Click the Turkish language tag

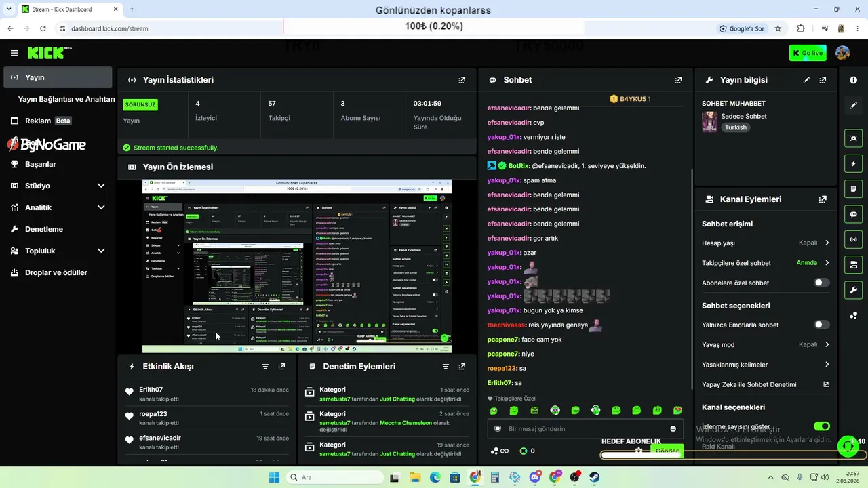click(736, 127)
